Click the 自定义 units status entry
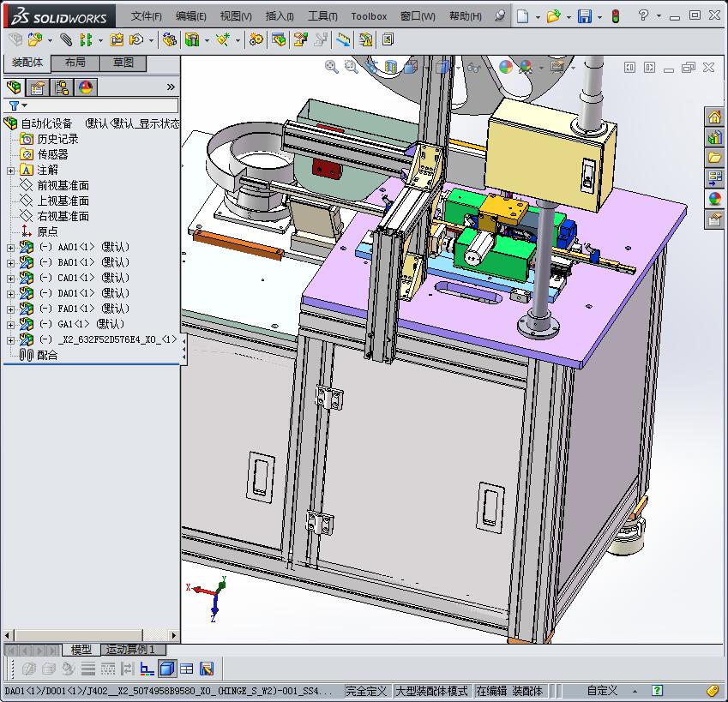728x702 pixels. coord(602,691)
